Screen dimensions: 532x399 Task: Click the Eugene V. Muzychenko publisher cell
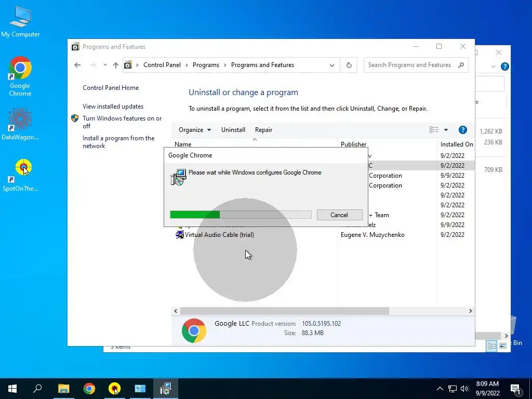(373, 234)
